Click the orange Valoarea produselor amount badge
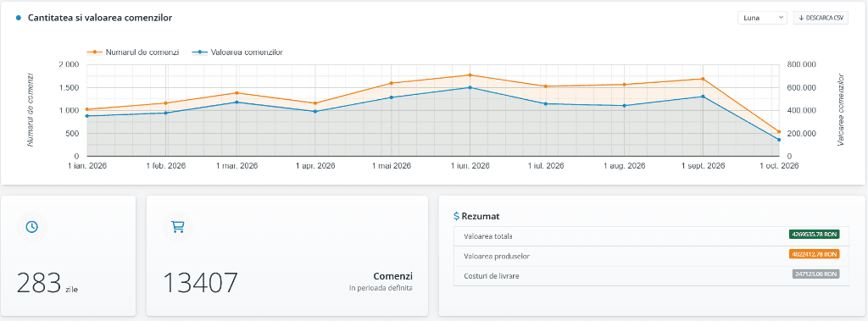868x321 pixels. coord(815,255)
